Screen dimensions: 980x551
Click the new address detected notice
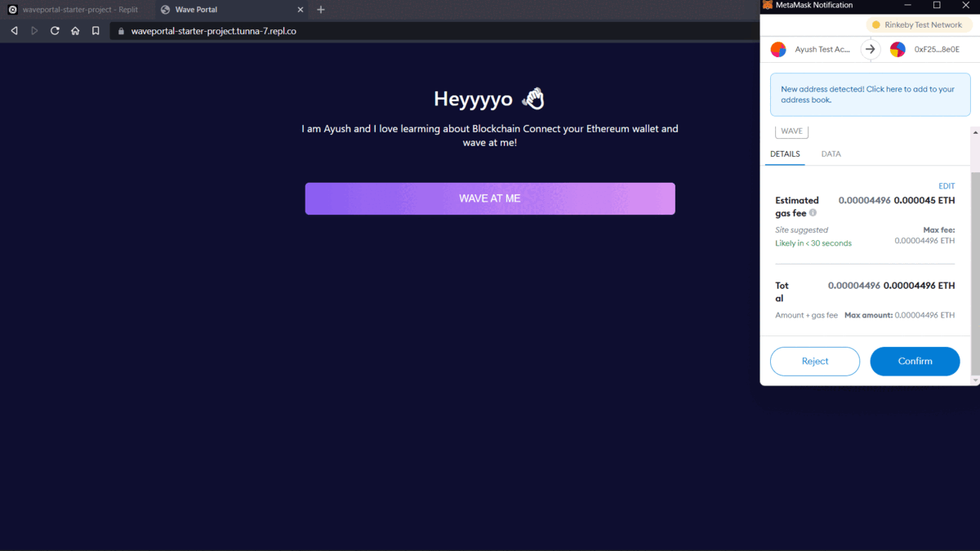click(870, 94)
